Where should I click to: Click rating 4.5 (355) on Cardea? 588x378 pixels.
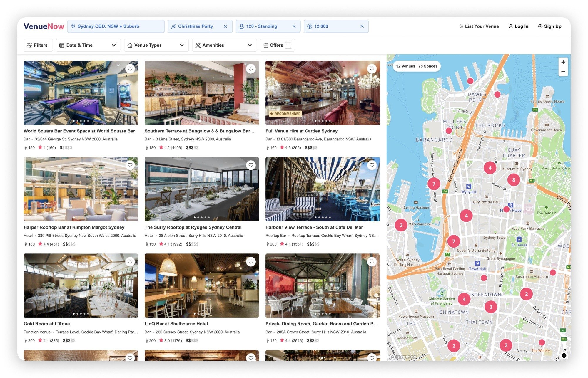coord(290,148)
